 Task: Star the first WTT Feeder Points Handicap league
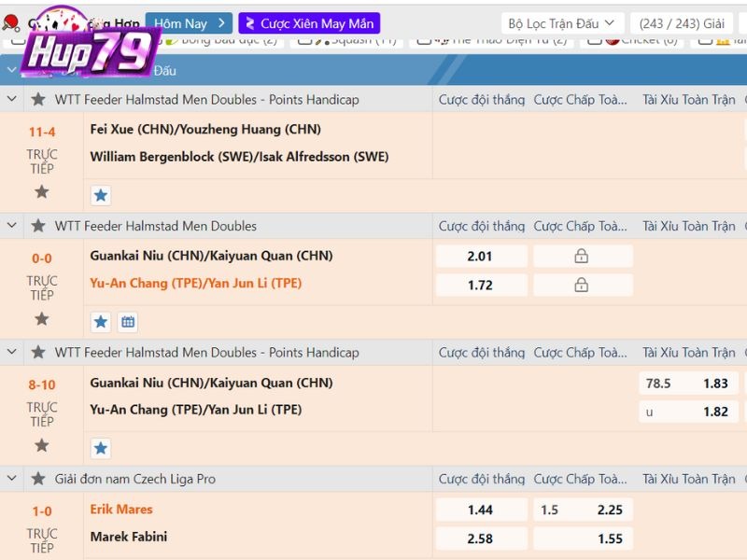pyautogui.click(x=38, y=99)
